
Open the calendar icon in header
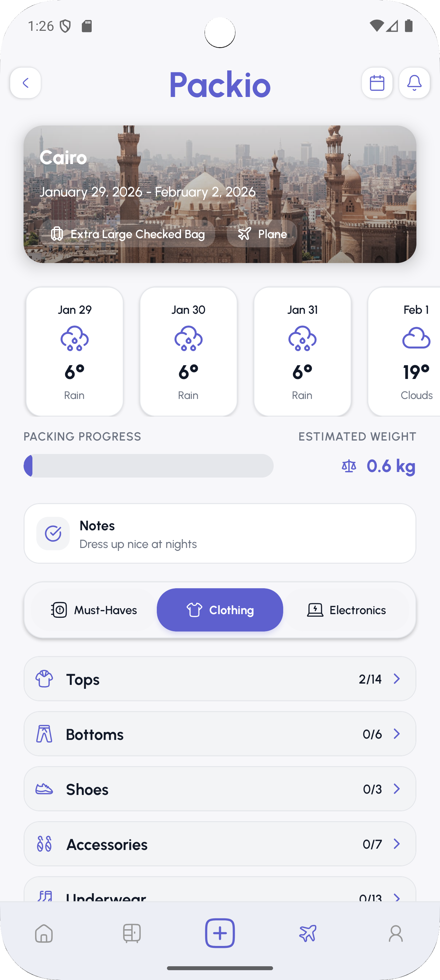pyautogui.click(x=377, y=83)
